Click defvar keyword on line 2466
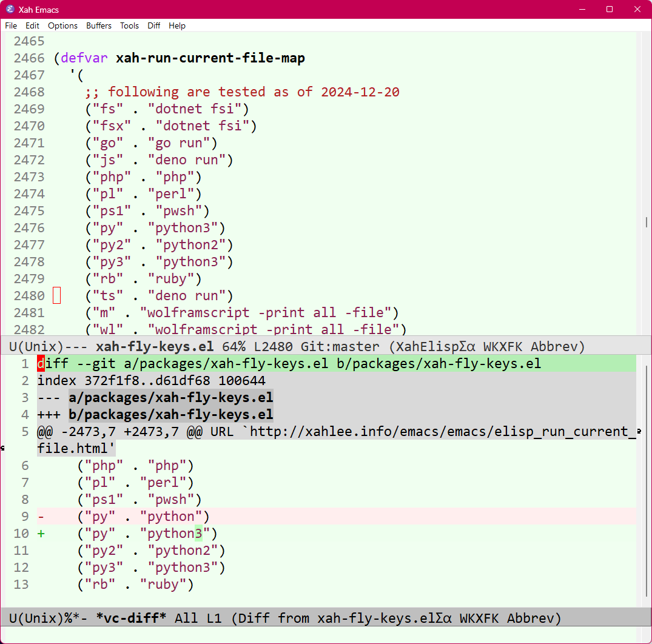This screenshot has height=644, width=652. (x=84, y=58)
